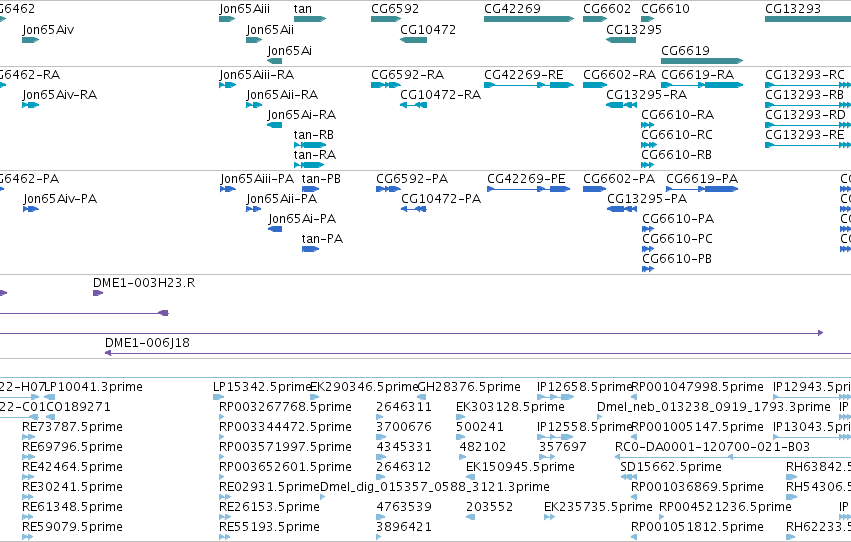The width and height of the screenshot is (851, 542).
Task: Click the DME1-006J18 clone label
Action: coord(147,343)
